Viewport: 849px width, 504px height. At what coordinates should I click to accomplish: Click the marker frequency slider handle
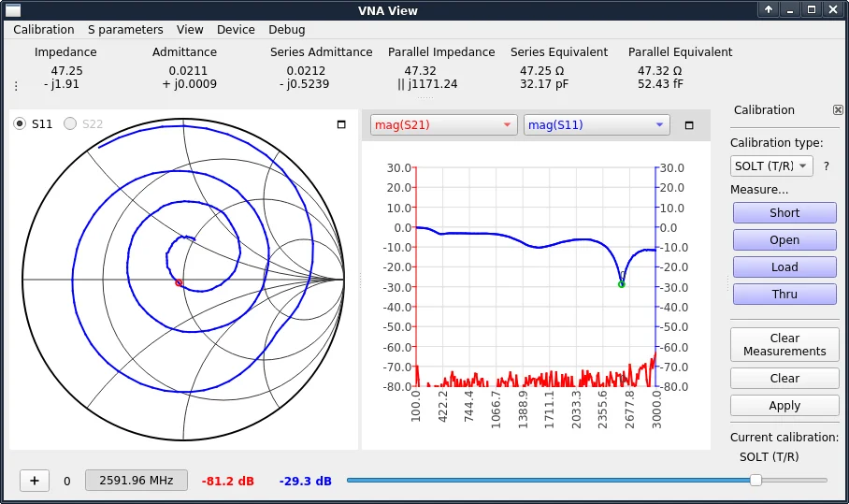pos(755,480)
